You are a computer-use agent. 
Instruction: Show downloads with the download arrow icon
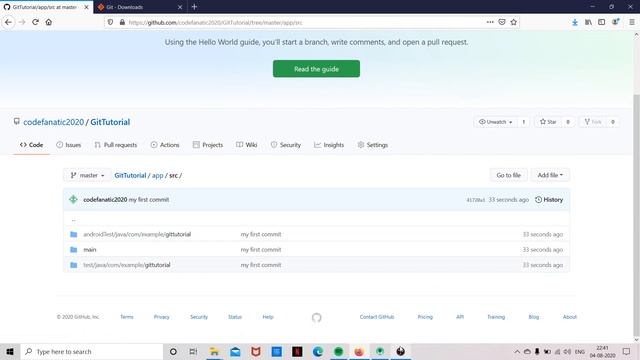coord(575,22)
